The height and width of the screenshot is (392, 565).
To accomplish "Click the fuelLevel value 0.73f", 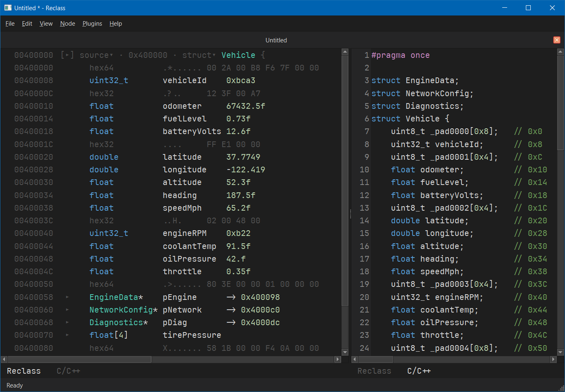I will (x=238, y=119).
